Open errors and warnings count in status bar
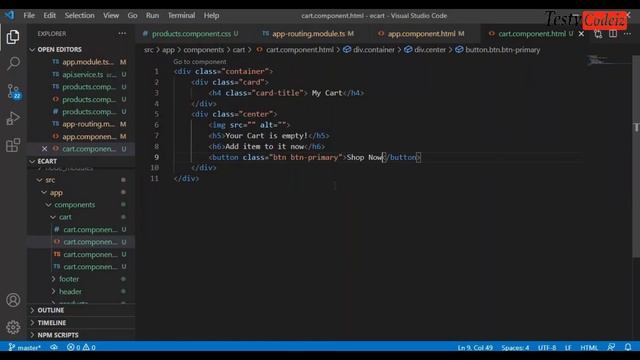 pos(81,347)
